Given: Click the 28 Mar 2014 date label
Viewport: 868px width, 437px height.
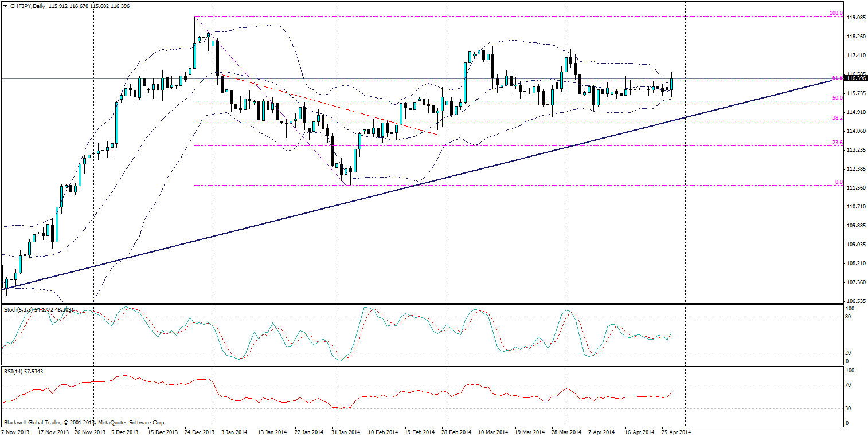Looking at the screenshot, I should [x=568, y=432].
